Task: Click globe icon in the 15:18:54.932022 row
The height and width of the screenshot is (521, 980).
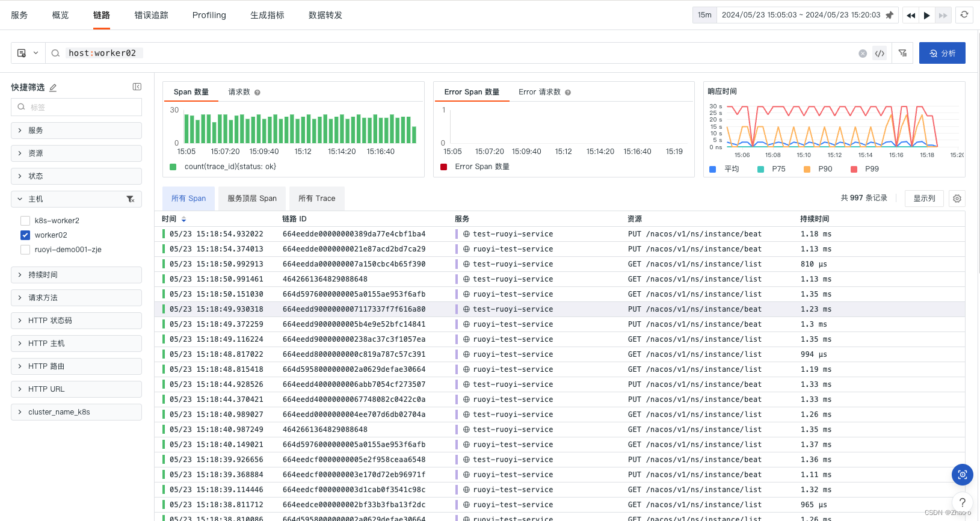Action: point(466,234)
